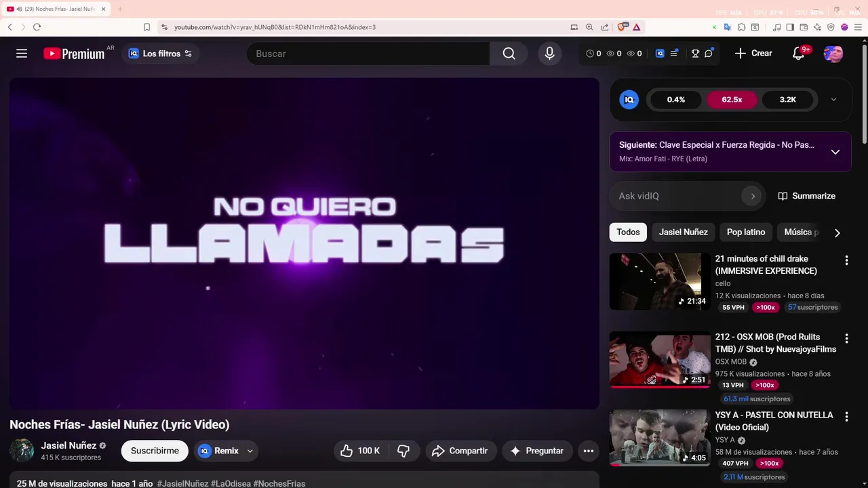Open Brave playlist music note icon

[x=777, y=27]
